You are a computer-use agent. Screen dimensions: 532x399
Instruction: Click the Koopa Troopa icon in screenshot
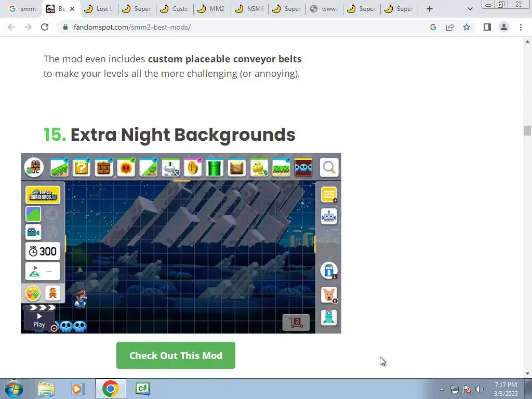point(259,167)
